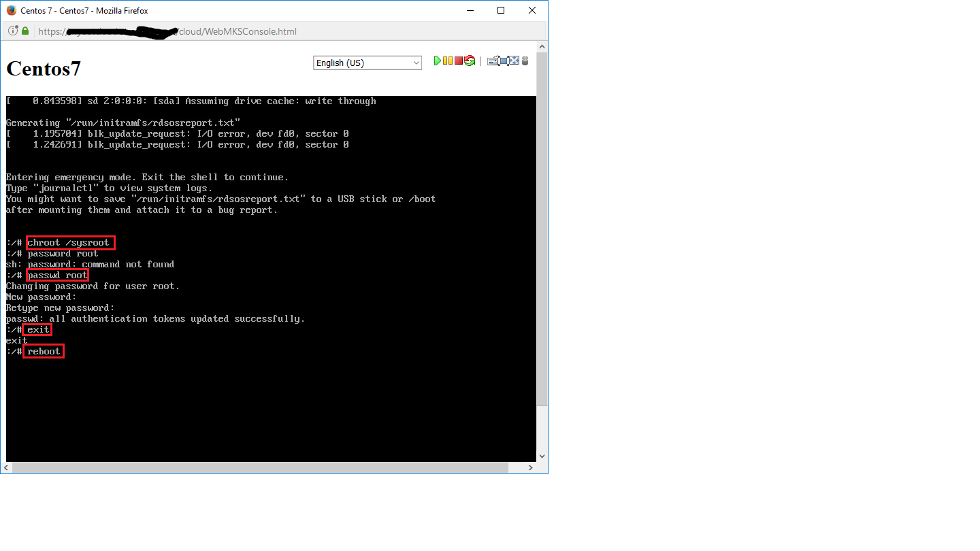Click the 'Retype new password:' line
Image resolution: width=980 pixels, height=551 pixels.
(60, 307)
